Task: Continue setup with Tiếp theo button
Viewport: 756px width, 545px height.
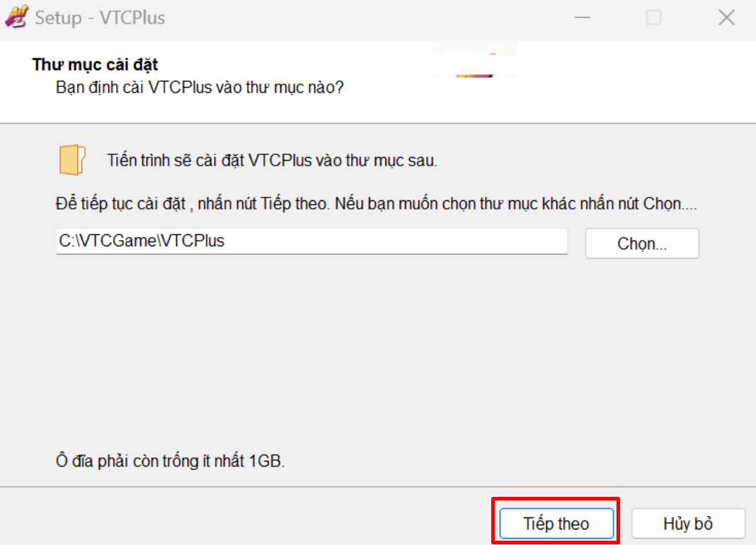Action: tap(556, 523)
